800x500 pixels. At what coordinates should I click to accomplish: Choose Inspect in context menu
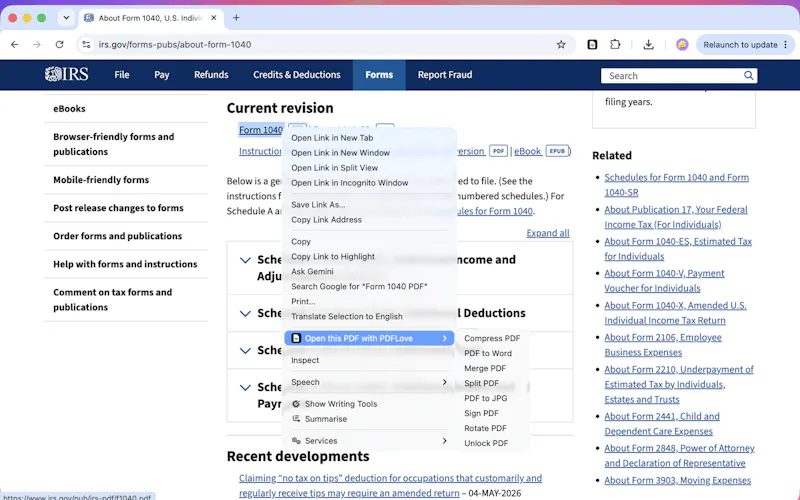[369, 360]
